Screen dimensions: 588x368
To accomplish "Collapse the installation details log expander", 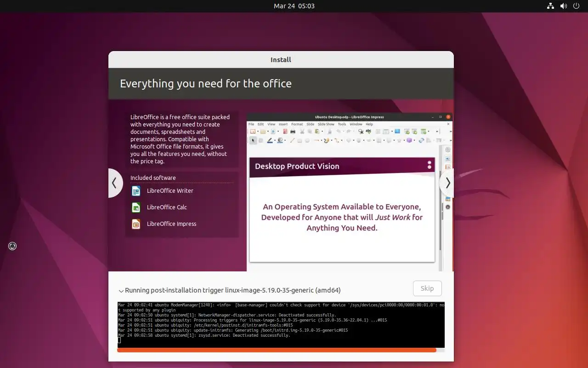I will point(121,291).
